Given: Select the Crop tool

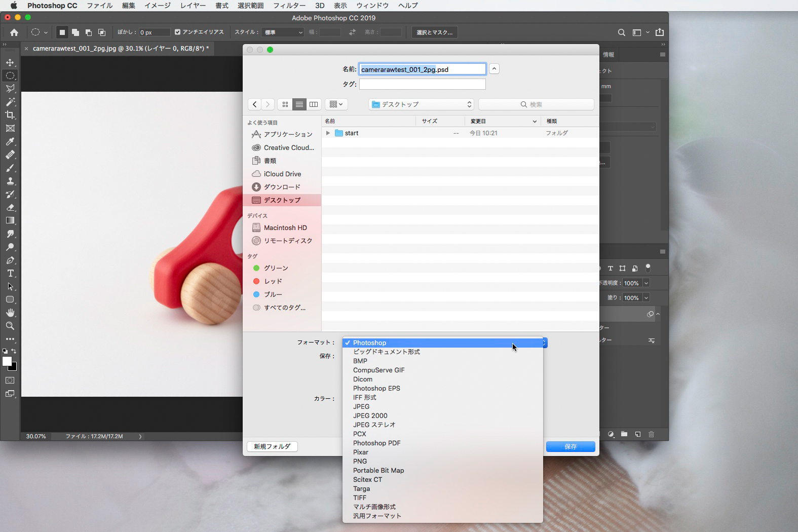Looking at the screenshot, I should [10, 115].
